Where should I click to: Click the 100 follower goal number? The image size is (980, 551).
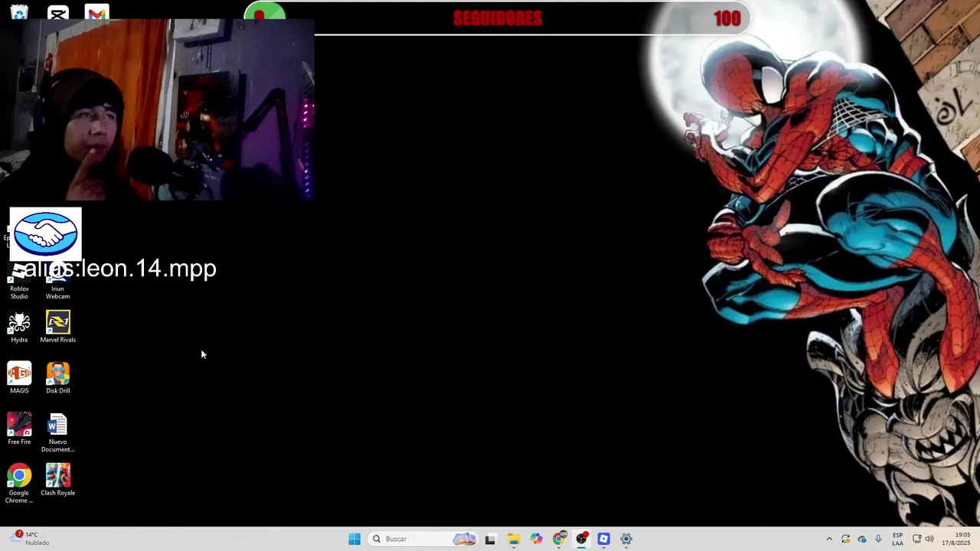727,18
